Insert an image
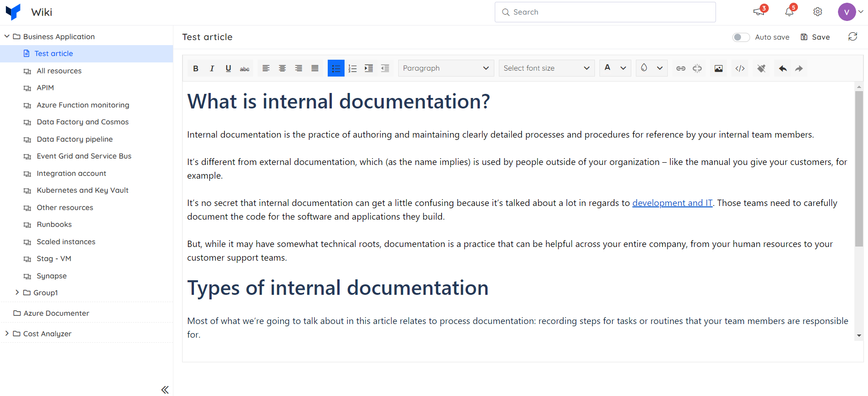 coord(719,68)
